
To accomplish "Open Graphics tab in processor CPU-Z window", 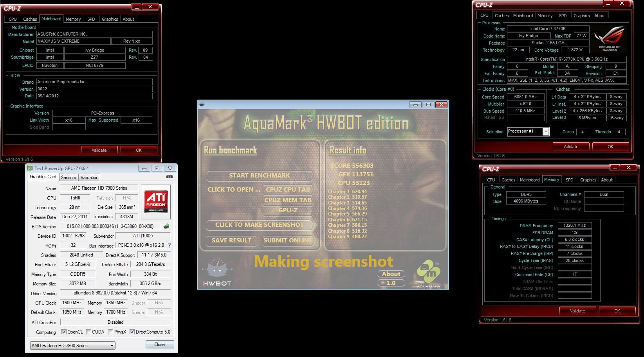I will [581, 16].
